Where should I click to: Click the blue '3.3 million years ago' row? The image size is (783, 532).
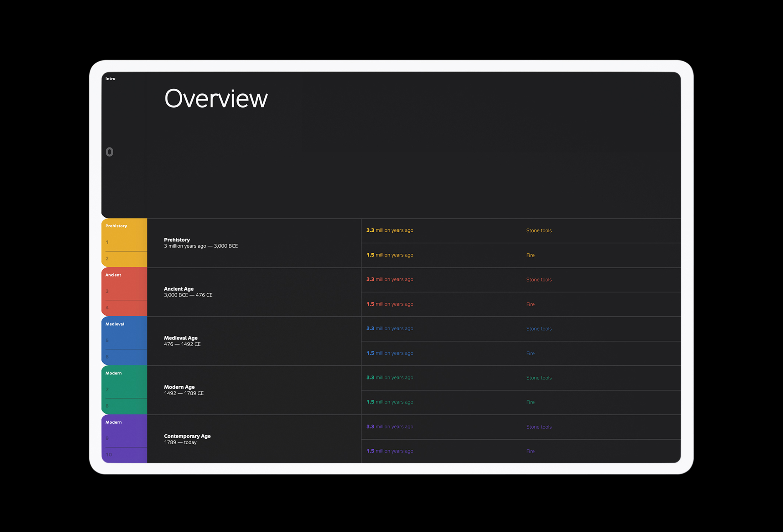tap(390, 328)
